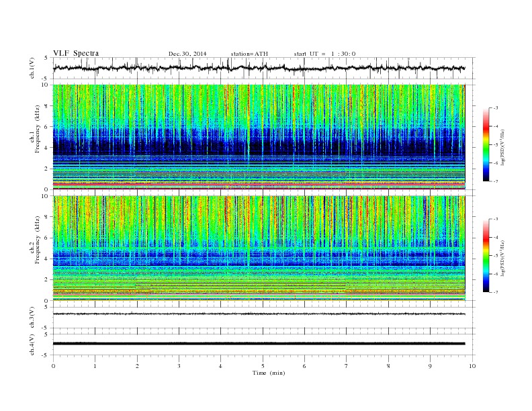Click time axis tick label "10" at the axis end
The width and height of the screenshot is (532, 411).
click(x=472, y=366)
